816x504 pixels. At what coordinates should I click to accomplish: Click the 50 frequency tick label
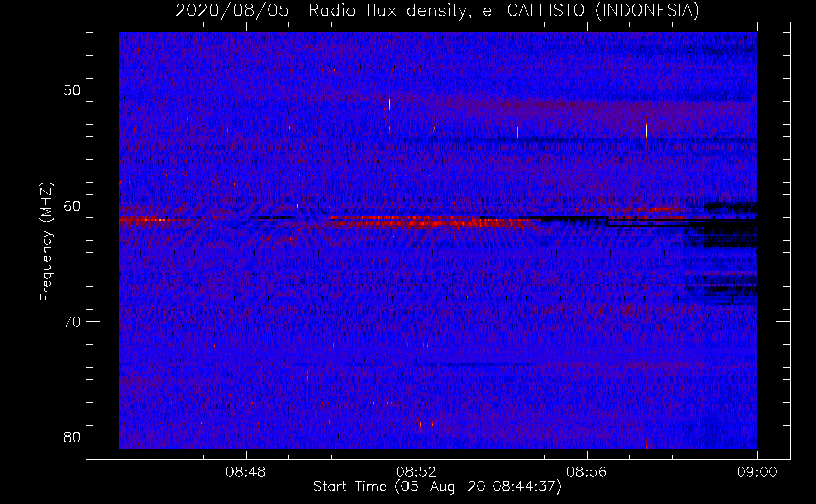click(x=72, y=90)
